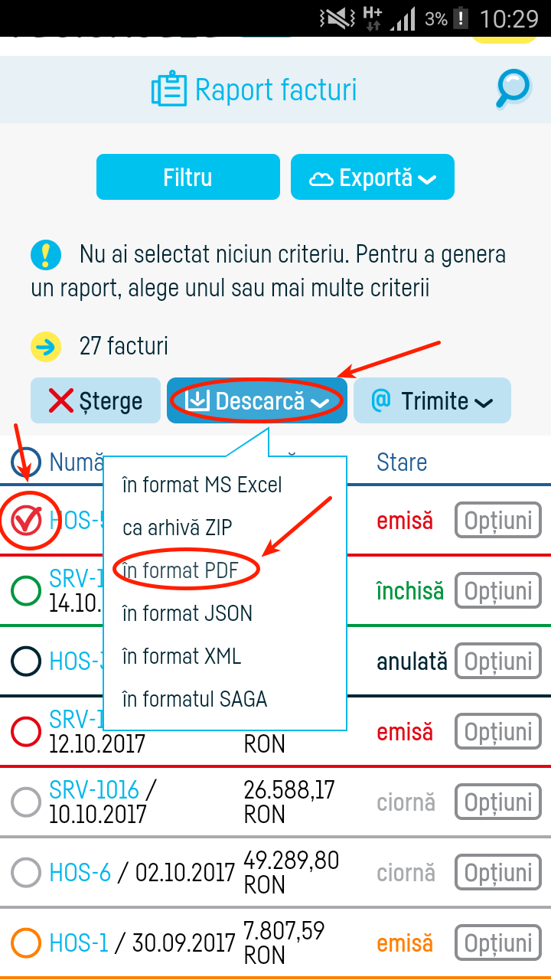This screenshot has height=980, width=551.
Task: Click Opțiuni for the anulată invoice
Action: [497, 660]
